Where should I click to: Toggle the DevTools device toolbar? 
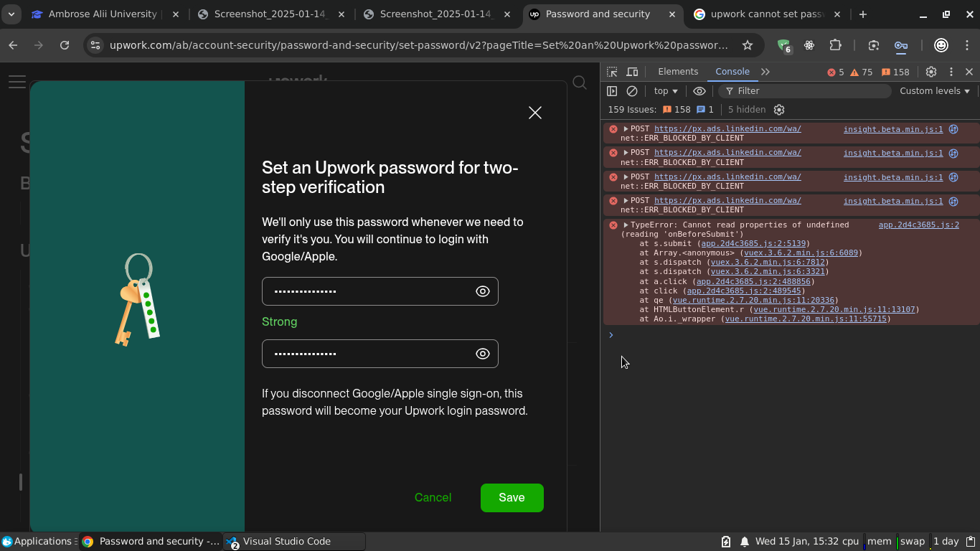[632, 72]
